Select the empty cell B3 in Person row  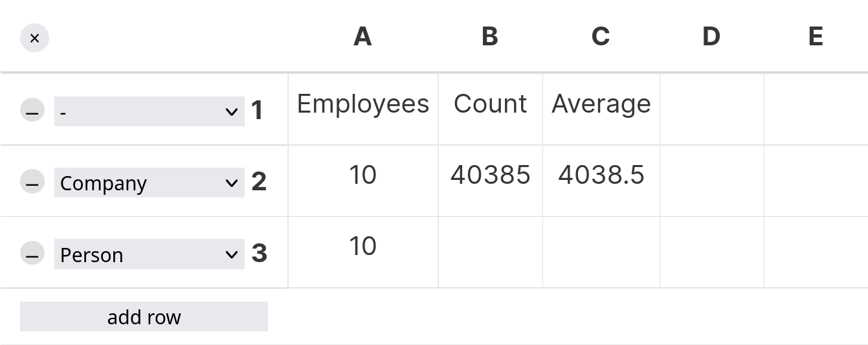click(490, 252)
